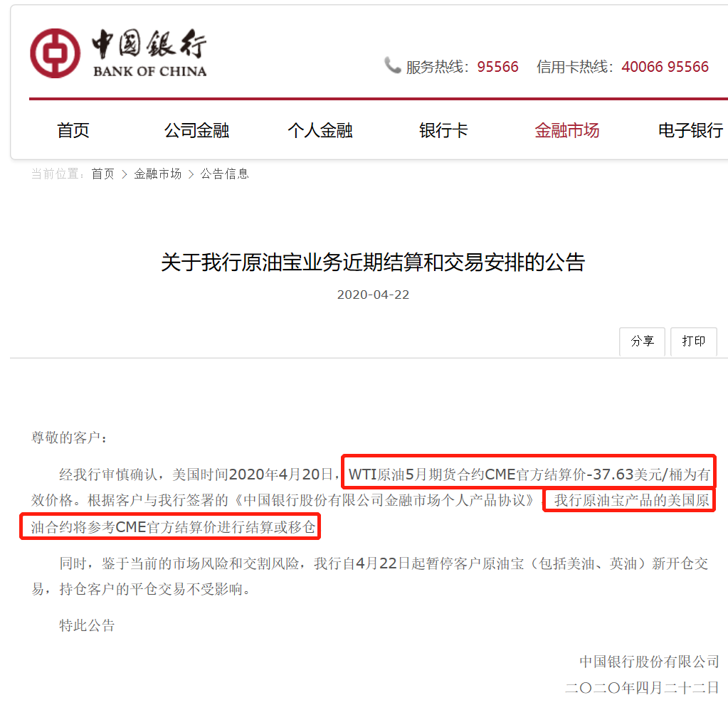Open the 电子银行 navigation item

pyautogui.click(x=691, y=130)
